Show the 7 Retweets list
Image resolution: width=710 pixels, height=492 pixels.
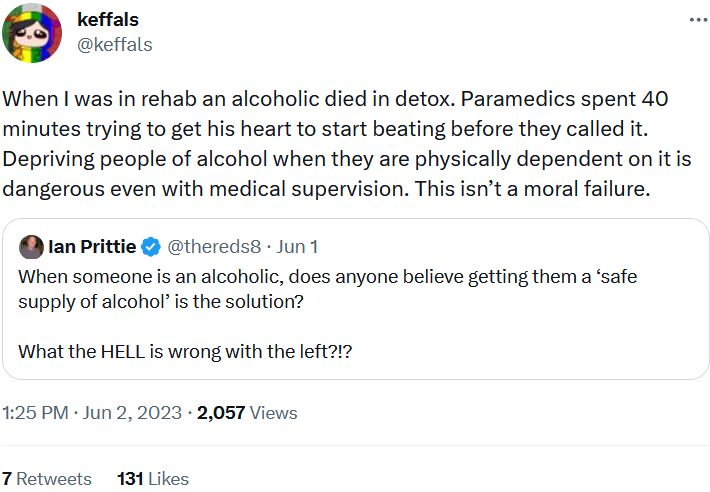[47, 479]
